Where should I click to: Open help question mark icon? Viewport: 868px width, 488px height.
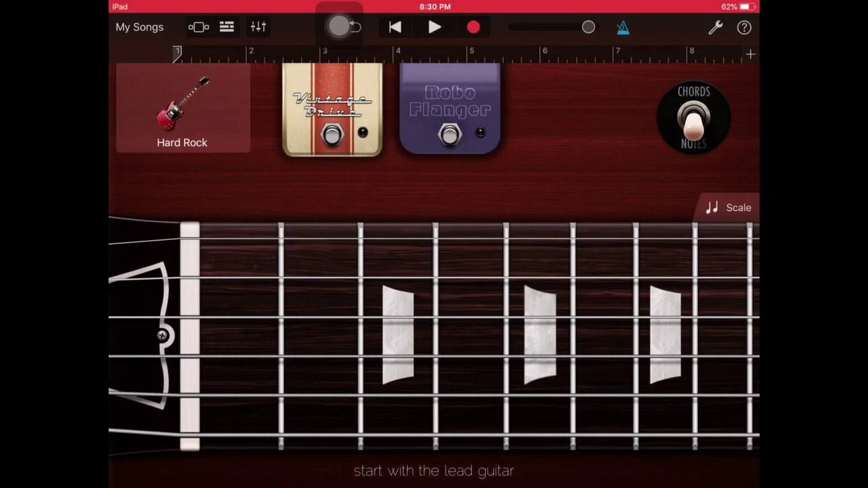[744, 27]
